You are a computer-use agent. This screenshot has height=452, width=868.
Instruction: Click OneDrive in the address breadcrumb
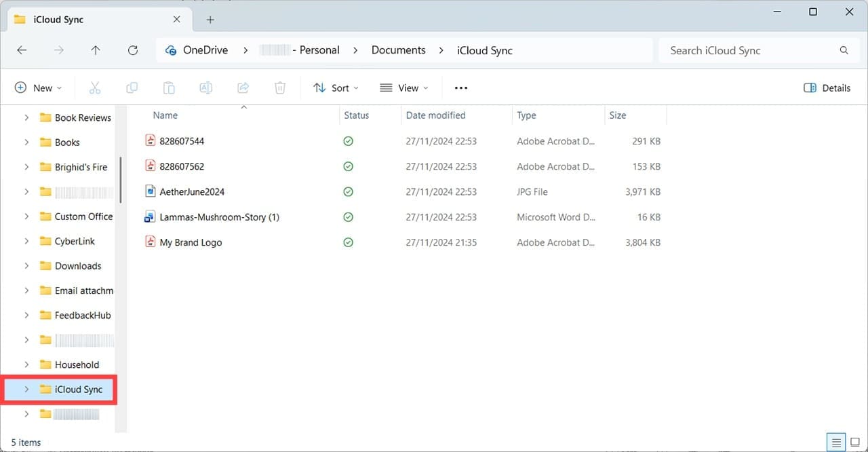pyautogui.click(x=205, y=50)
